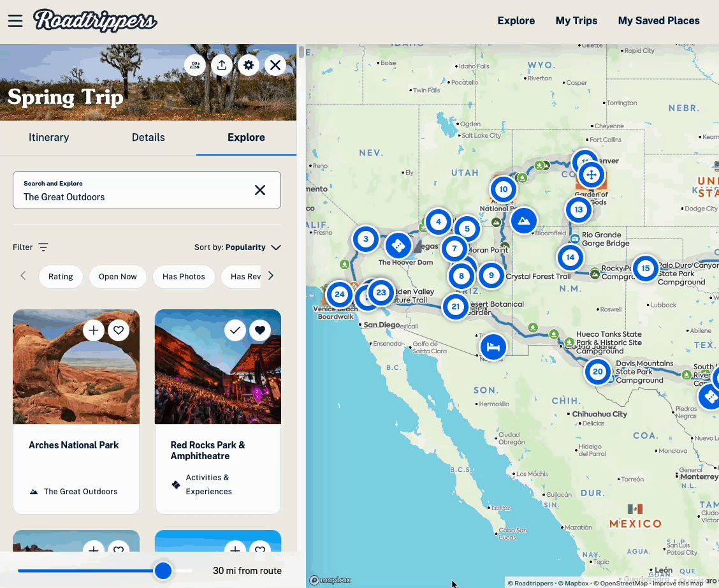Open the Explore page in top navigation
This screenshot has width=719, height=588.
point(516,20)
